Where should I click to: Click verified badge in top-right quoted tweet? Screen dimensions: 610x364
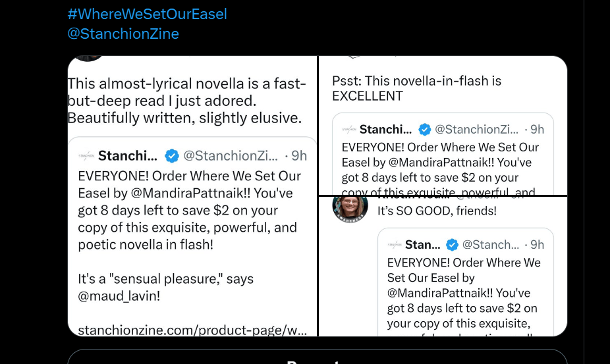425,130
